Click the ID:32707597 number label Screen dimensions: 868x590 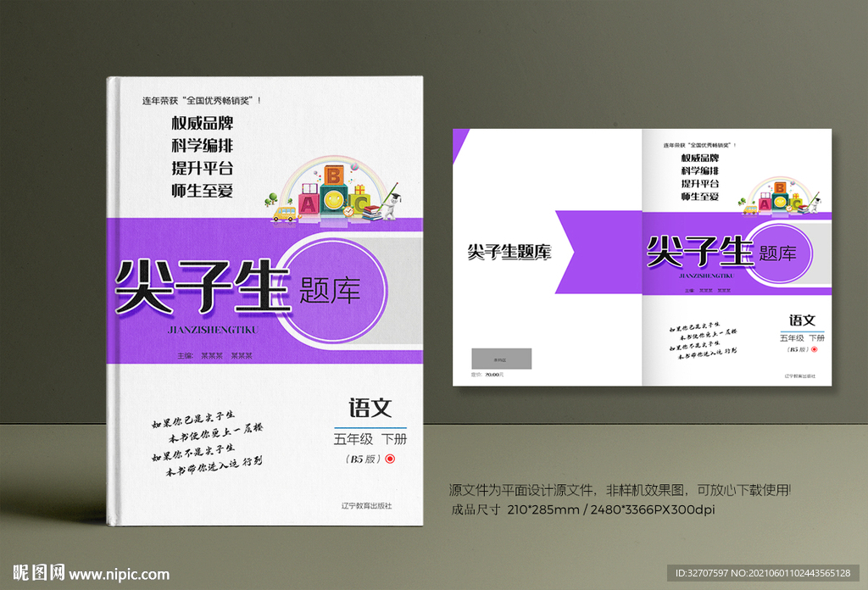(x=763, y=573)
